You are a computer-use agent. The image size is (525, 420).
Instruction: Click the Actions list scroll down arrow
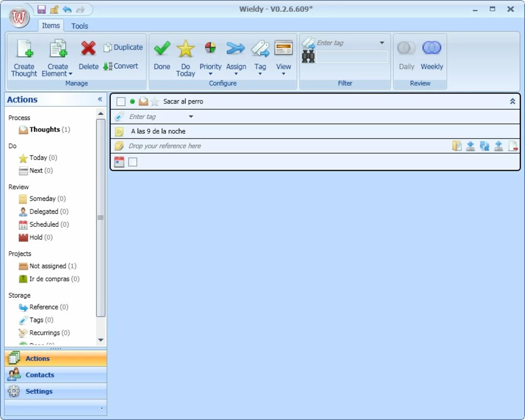click(x=101, y=340)
